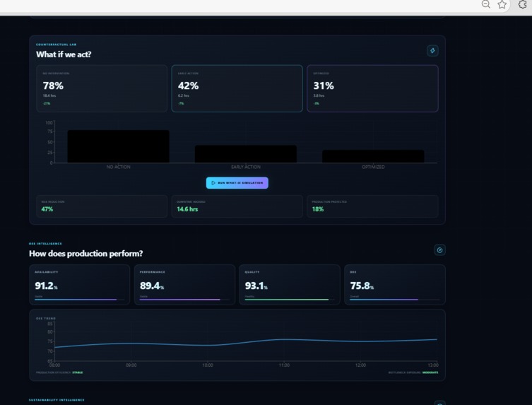532x405 pixels.
Task: Click the Risk Reduction 47% value
Action: pos(47,209)
